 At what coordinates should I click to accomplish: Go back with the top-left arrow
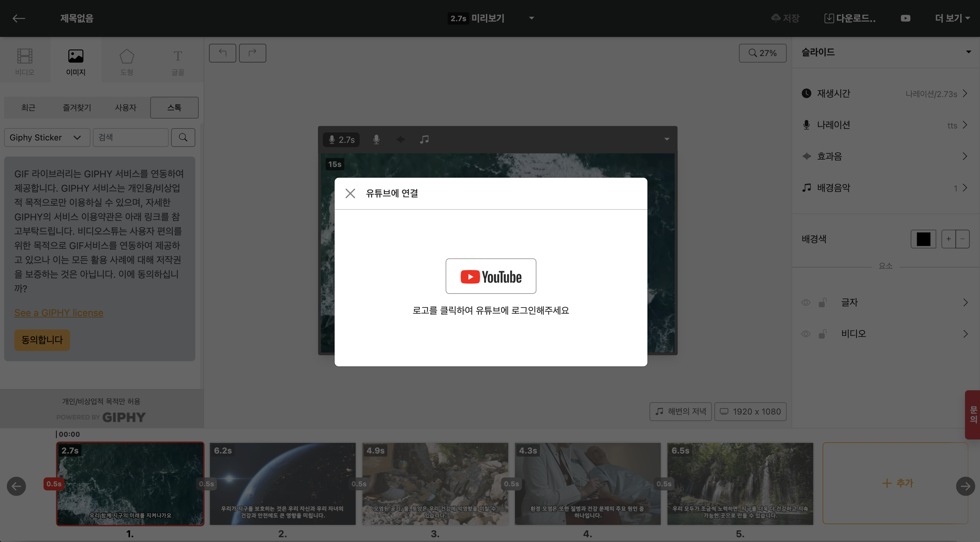[x=19, y=18]
